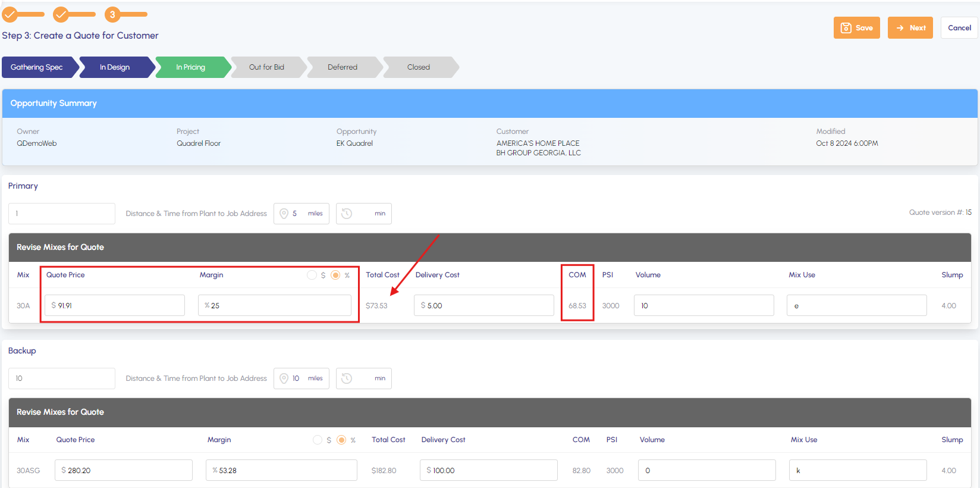Cancel the quote creation
Viewport: 980px width, 488px height.
[959, 28]
